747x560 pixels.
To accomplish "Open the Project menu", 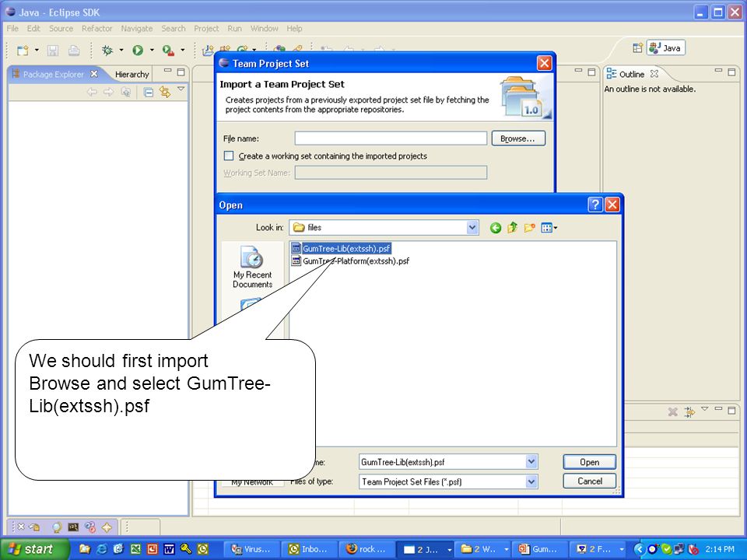I will coord(206,29).
